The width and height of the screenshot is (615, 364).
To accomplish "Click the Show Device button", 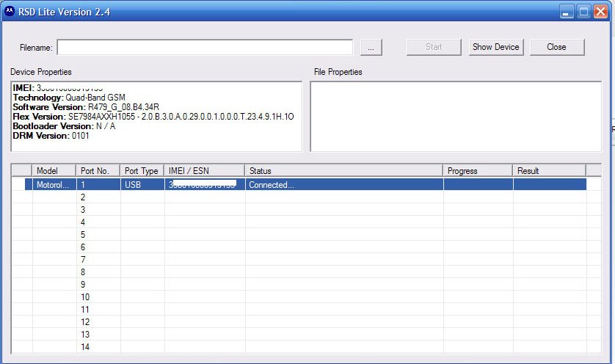I will pyautogui.click(x=496, y=47).
